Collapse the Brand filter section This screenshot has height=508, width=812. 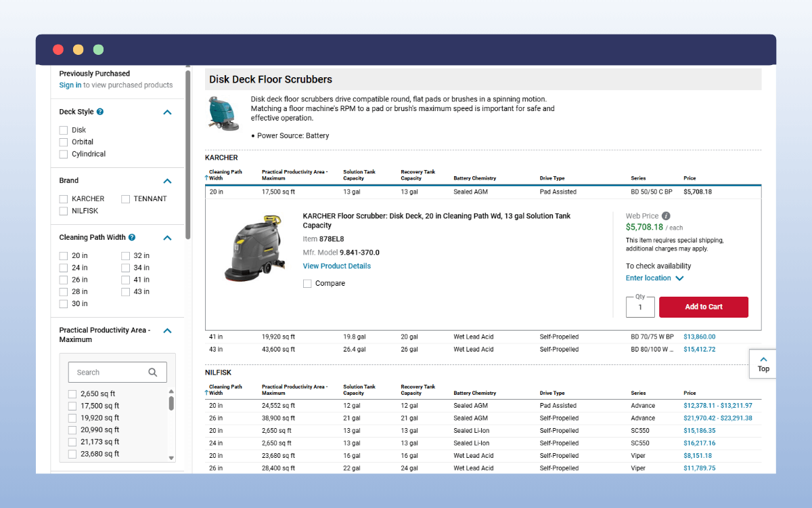click(x=167, y=182)
